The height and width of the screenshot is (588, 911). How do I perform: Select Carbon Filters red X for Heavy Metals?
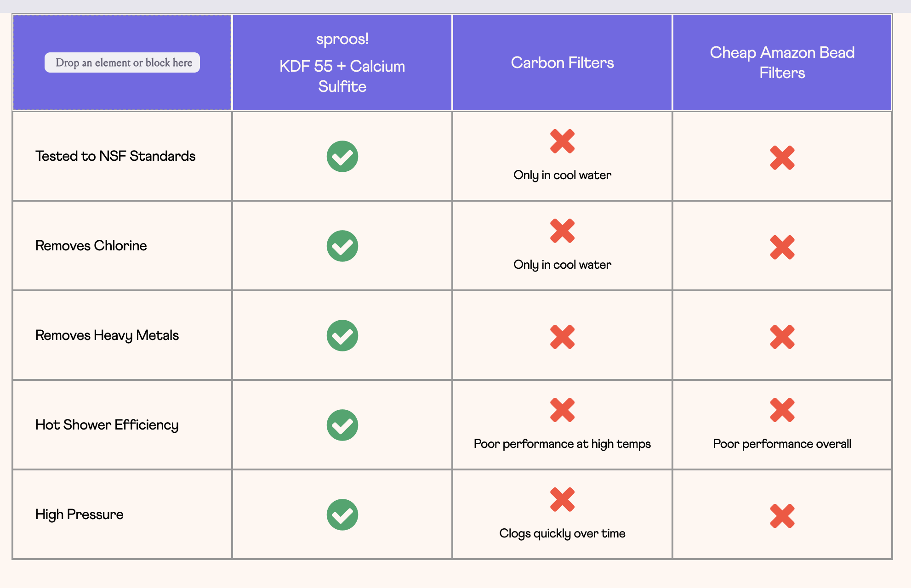[x=563, y=337]
